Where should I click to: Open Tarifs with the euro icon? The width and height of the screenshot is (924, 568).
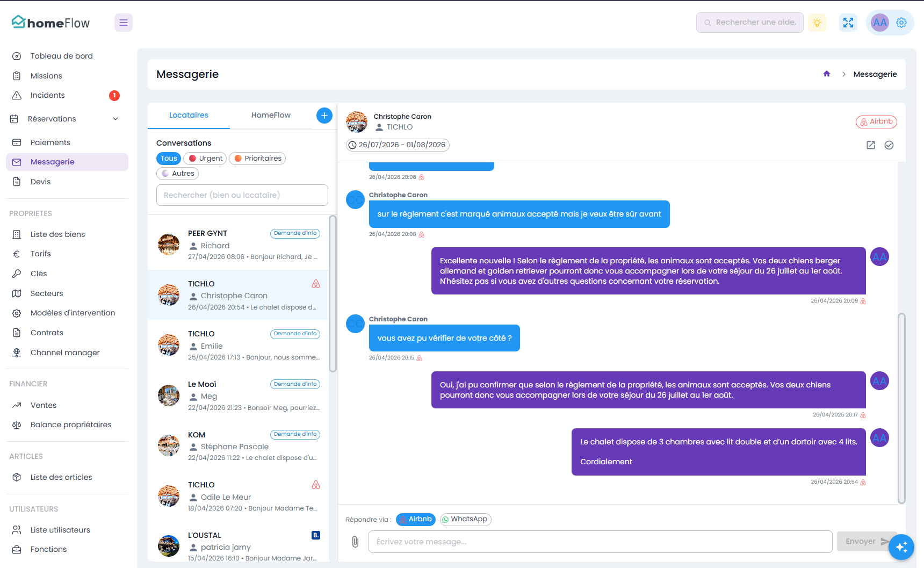(x=67, y=254)
